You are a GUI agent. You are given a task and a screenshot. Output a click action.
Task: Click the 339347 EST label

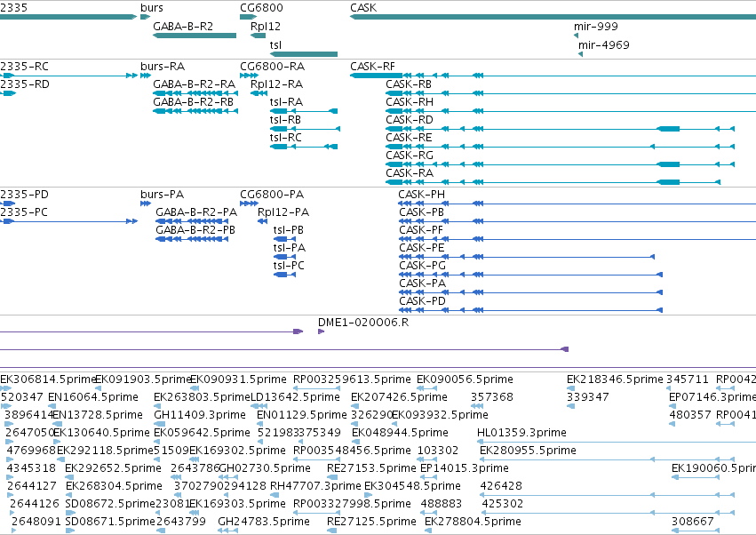point(588,397)
